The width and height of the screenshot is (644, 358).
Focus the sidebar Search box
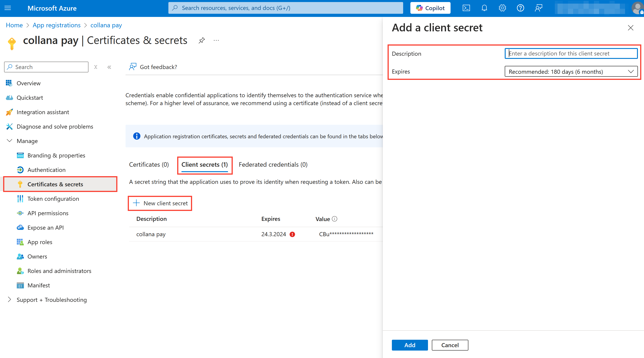(46, 67)
